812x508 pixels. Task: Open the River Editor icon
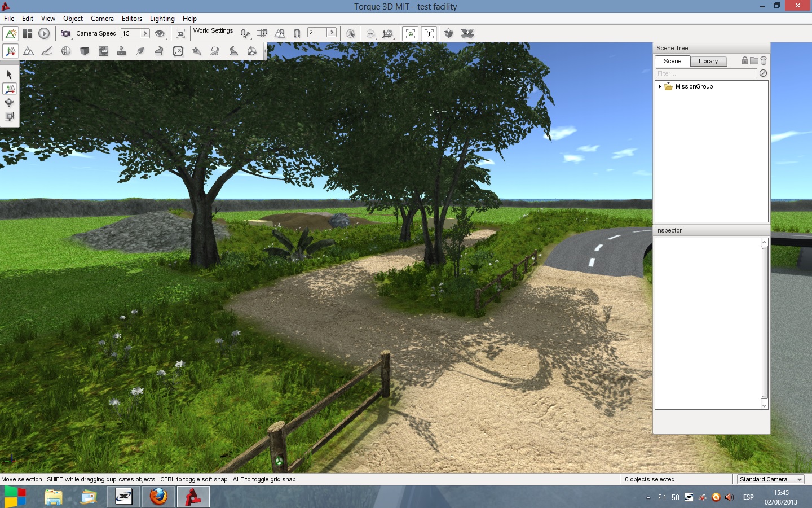click(215, 51)
